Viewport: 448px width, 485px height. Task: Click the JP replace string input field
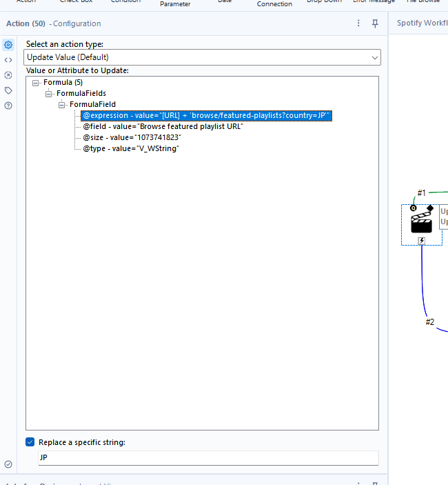click(207, 458)
